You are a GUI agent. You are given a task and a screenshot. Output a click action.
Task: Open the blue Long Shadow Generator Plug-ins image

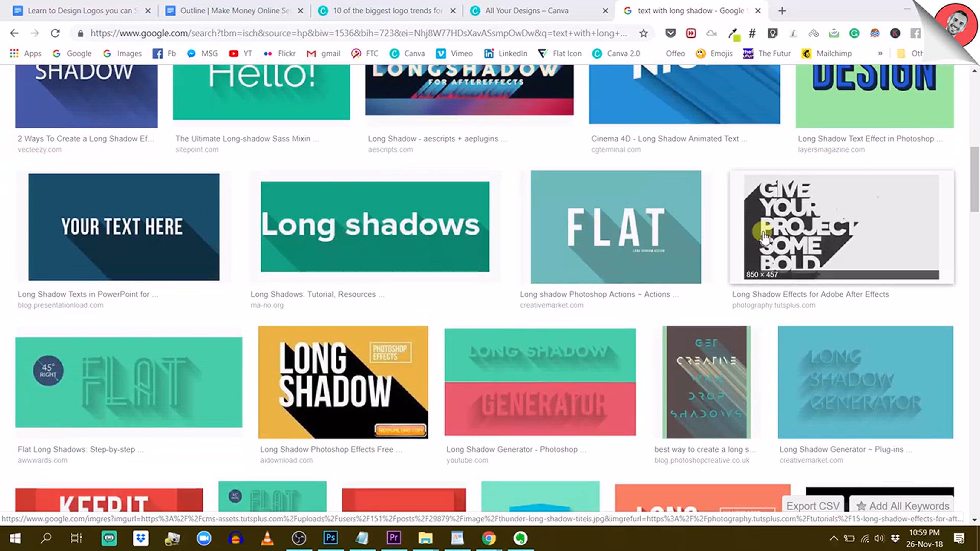tap(865, 382)
